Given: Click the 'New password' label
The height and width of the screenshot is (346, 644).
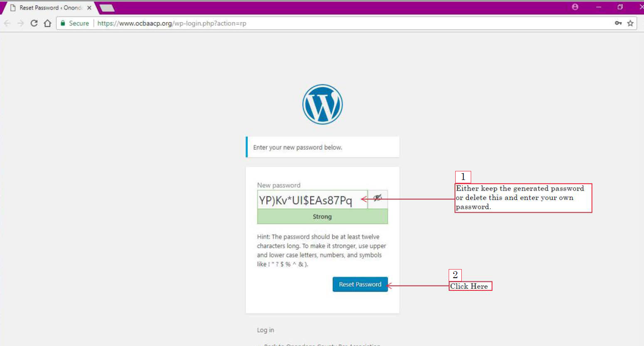Looking at the screenshot, I should (x=279, y=185).
